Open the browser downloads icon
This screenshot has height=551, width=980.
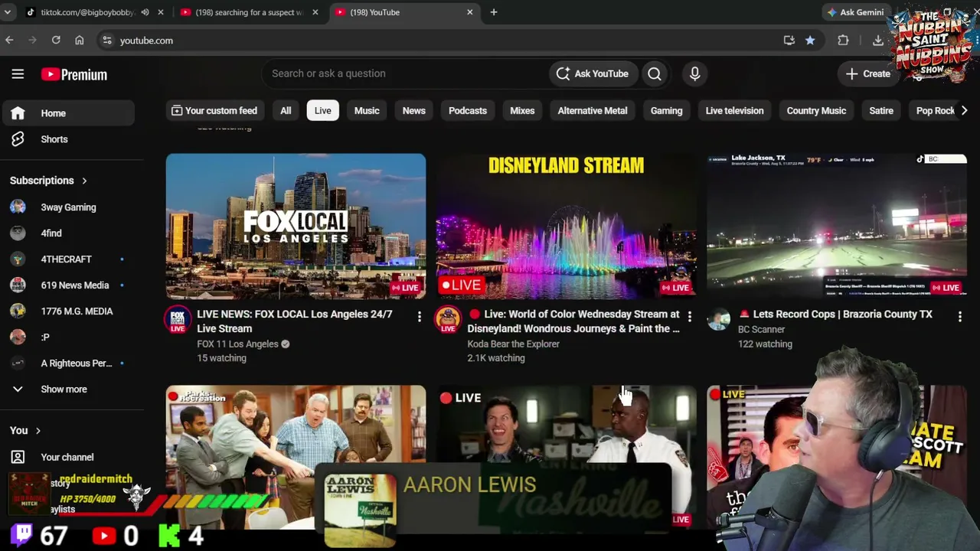tap(877, 41)
